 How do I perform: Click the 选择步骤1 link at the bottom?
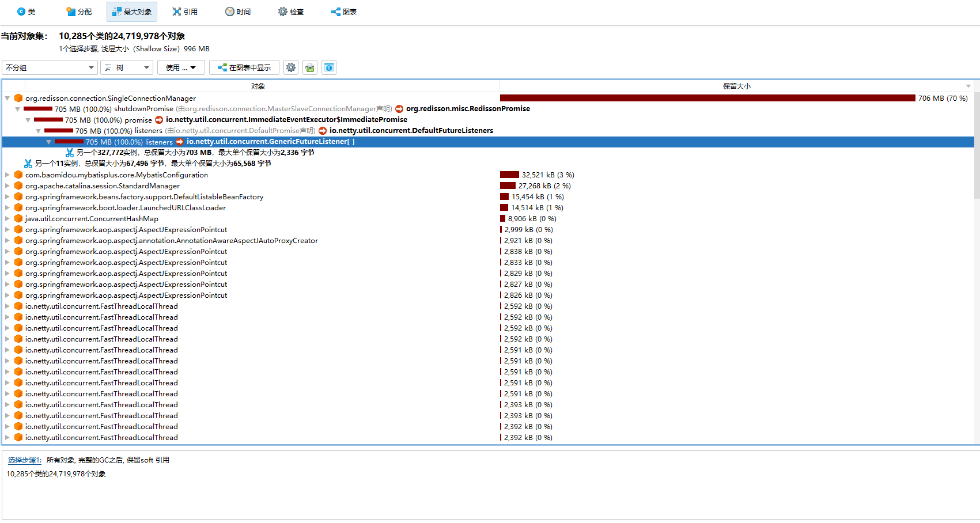24,460
